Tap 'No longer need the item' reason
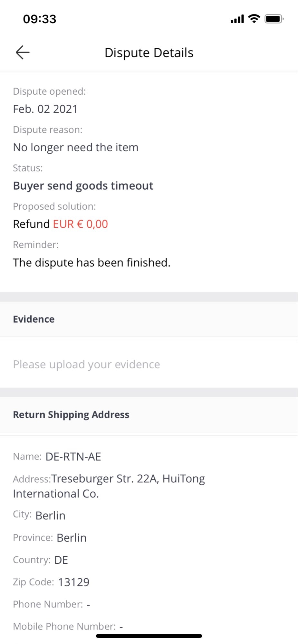The height and width of the screenshot is (644, 298). [76, 147]
